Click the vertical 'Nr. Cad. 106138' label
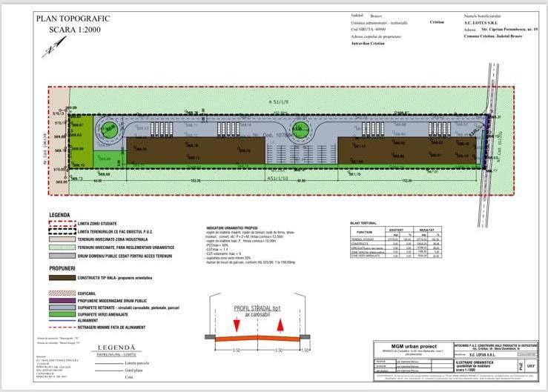The width and height of the screenshot is (548, 392). (x=44, y=149)
